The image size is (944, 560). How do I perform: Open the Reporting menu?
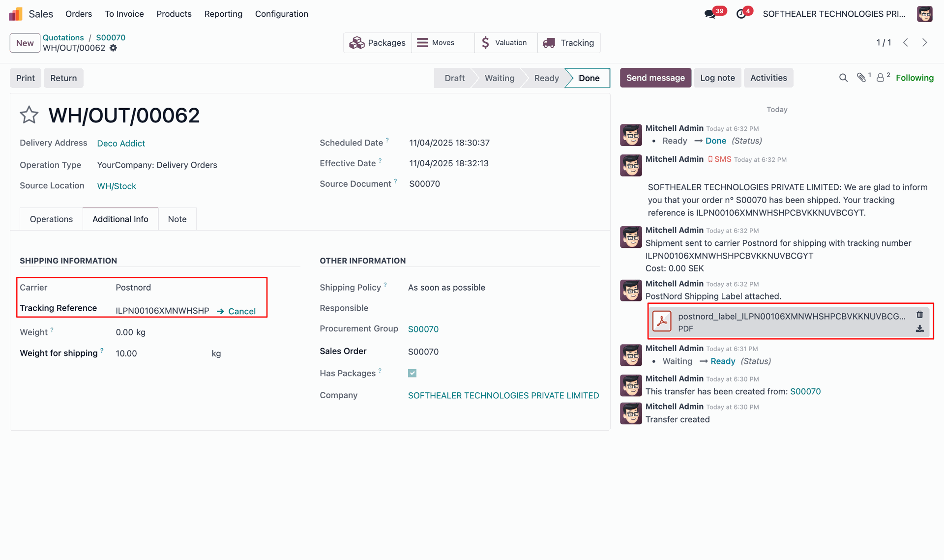(223, 14)
